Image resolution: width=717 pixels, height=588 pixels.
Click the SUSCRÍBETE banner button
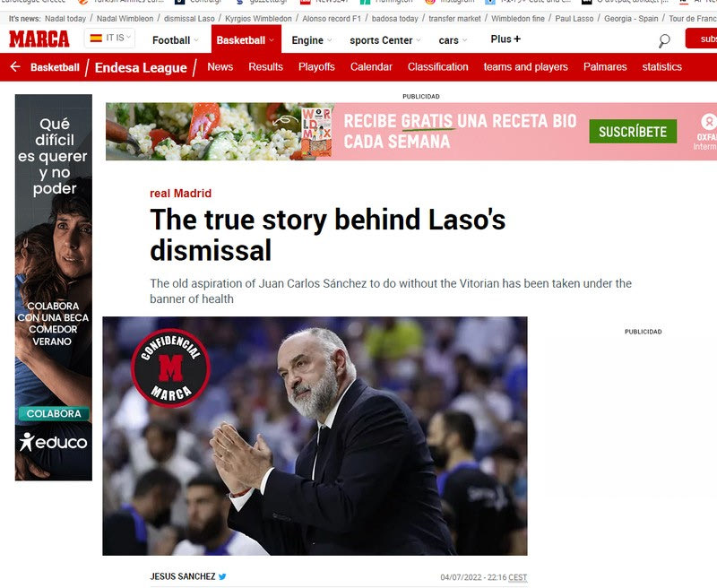(x=633, y=132)
